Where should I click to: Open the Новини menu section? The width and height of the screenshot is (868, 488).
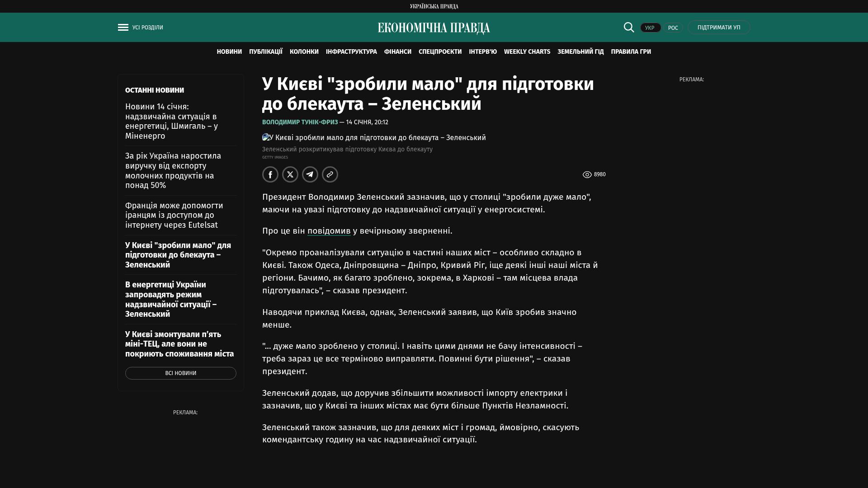pos(229,52)
